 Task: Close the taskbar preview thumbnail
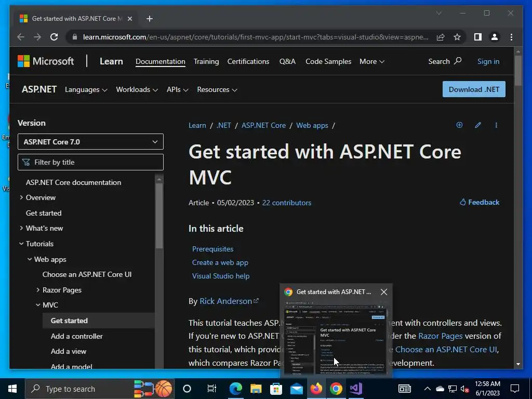(x=384, y=292)
